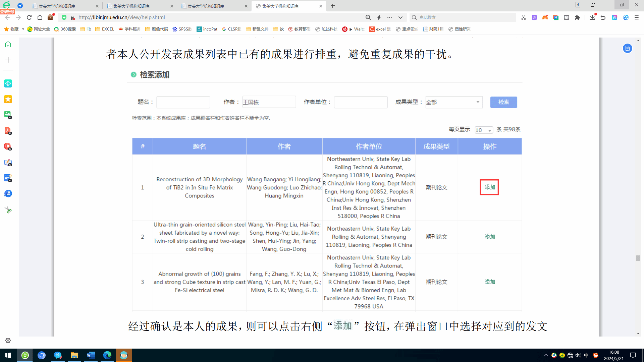Open the per-page 10 dropdown
The image size is (644, 362).
click(x=484, y=130)
